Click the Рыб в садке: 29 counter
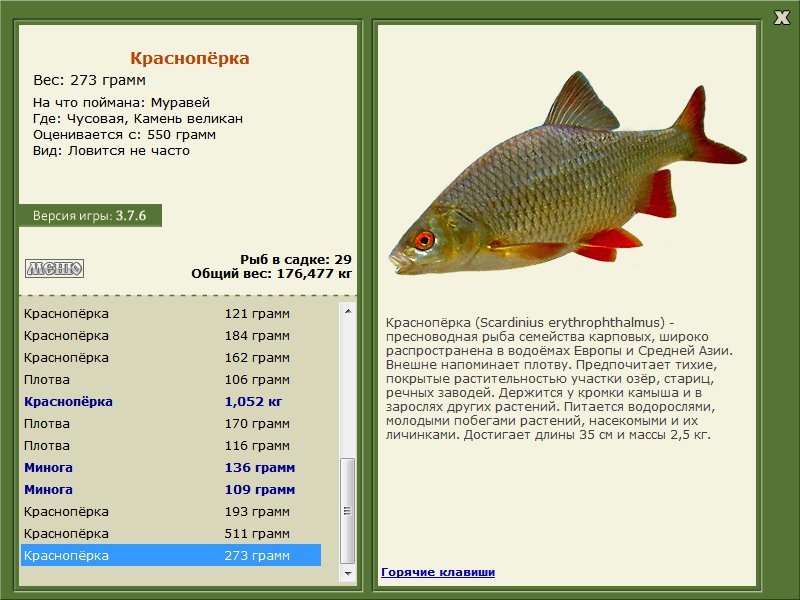Image resolution: width=800 pixels, height=600 pixels. tap(296, 260)
